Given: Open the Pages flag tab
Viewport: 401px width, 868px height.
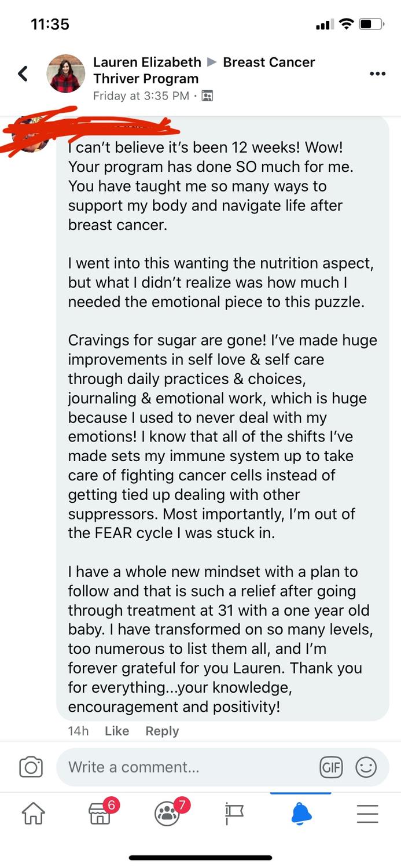Looking at the screenshot, I should pos(234,814).
